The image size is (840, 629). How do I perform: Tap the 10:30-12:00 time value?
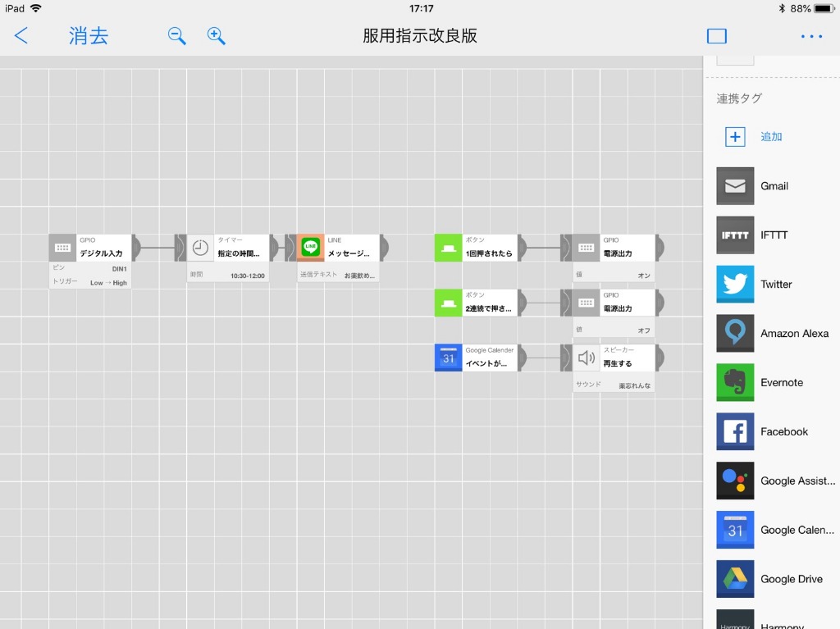point(248,276)
